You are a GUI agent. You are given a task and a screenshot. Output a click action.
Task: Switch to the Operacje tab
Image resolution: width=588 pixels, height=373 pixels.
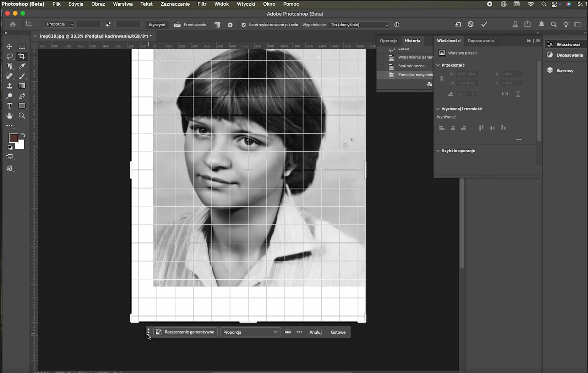point(388,40)
